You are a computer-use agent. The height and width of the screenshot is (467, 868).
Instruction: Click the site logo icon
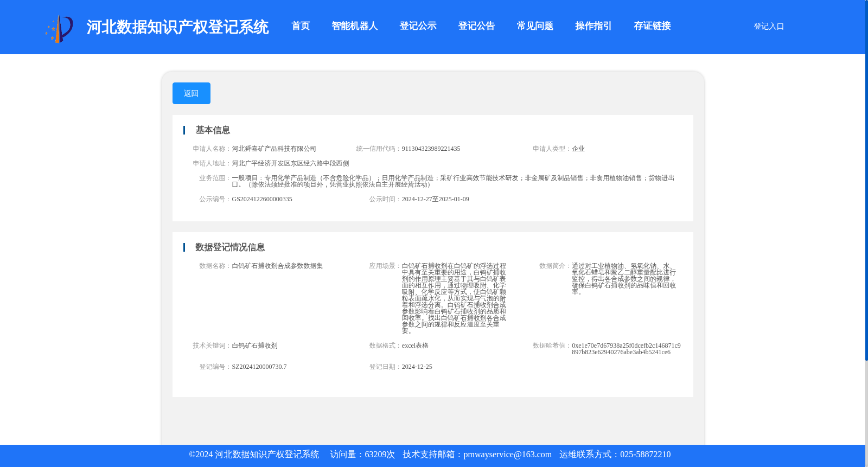(x=59, y=29)
